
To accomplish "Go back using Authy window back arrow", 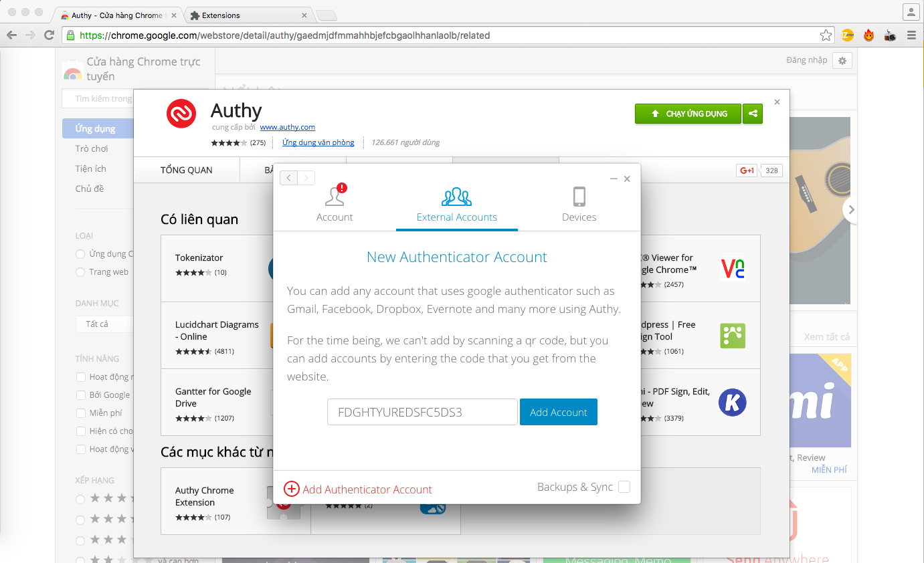I will coord(288,177).
